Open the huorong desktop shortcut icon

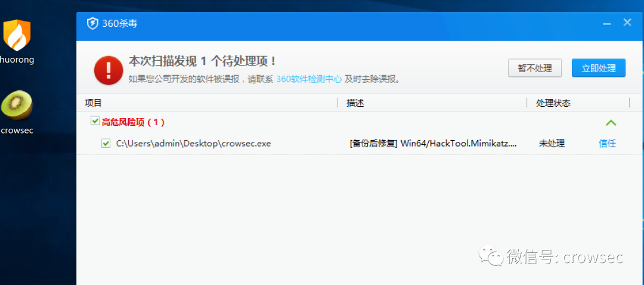click(17, 35)
